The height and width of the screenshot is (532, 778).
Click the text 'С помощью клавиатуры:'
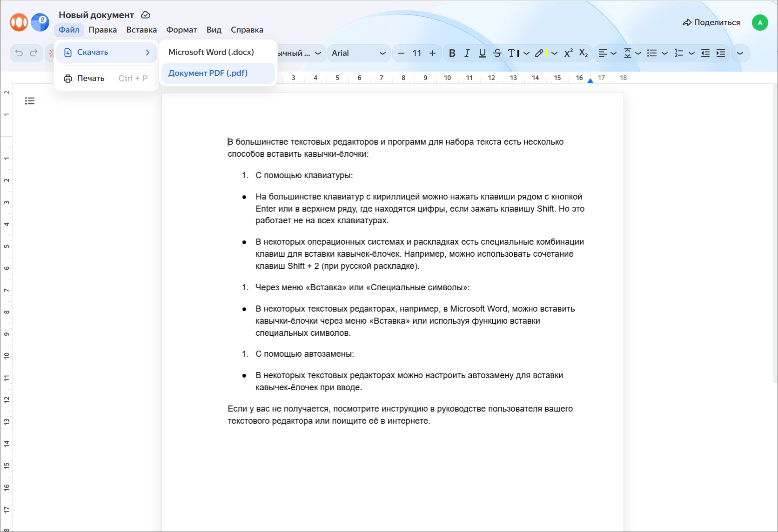click(x=304, y=175)
